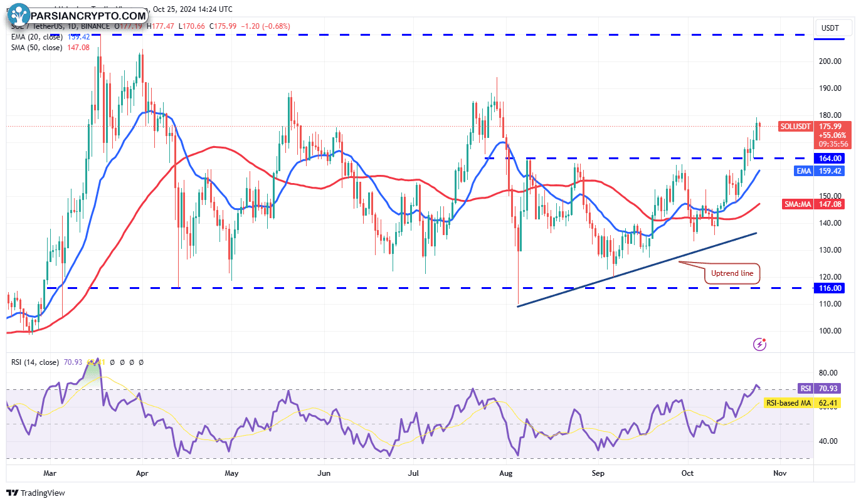Click the RSI-based MA 62.41 scale label

[801, 402]
